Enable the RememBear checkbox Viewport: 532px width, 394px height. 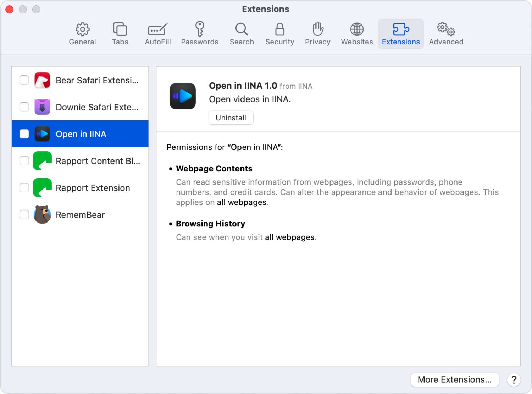point(24,214)
